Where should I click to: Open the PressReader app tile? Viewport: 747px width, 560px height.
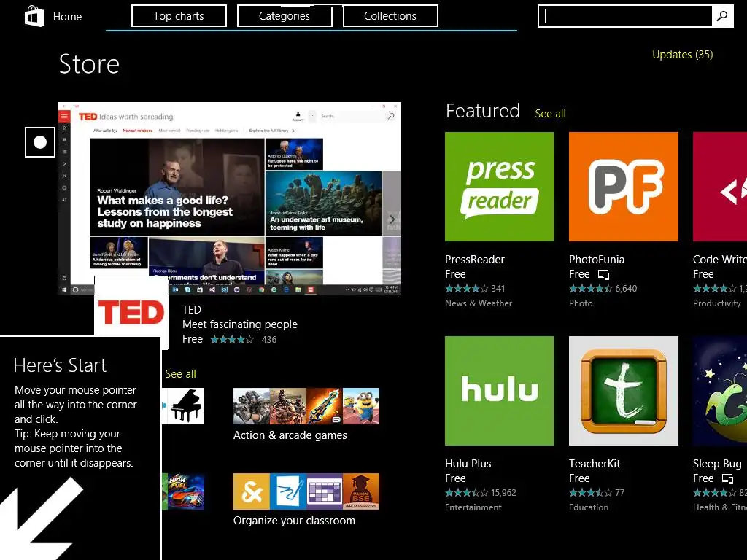point(499,187)
